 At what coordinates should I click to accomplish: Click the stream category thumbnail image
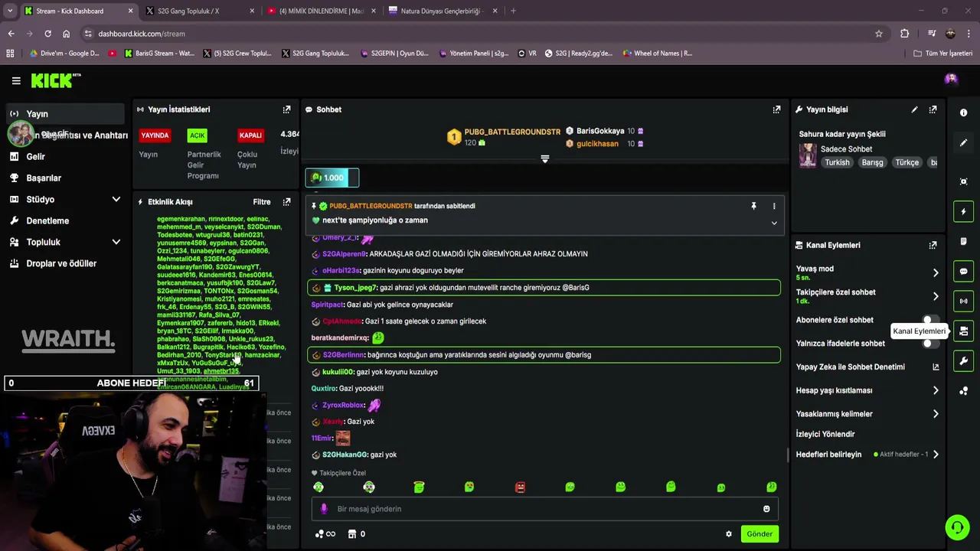pyautogui.click(x=808, y=155)
